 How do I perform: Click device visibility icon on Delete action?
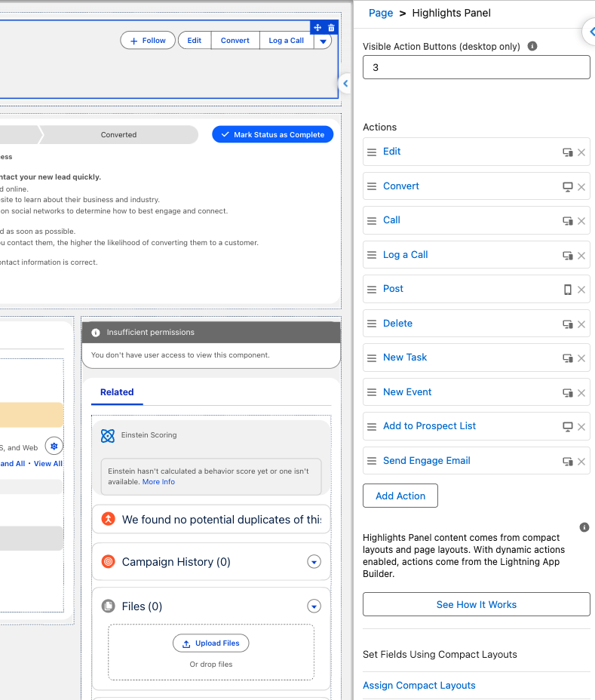[x=567, y=324]
